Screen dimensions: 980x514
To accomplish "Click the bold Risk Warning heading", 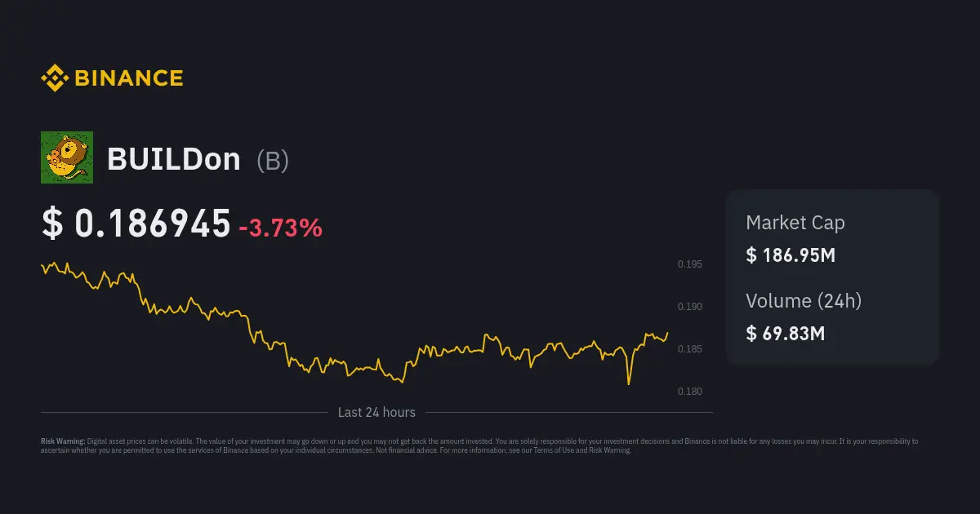I will [x=63, y=441].
